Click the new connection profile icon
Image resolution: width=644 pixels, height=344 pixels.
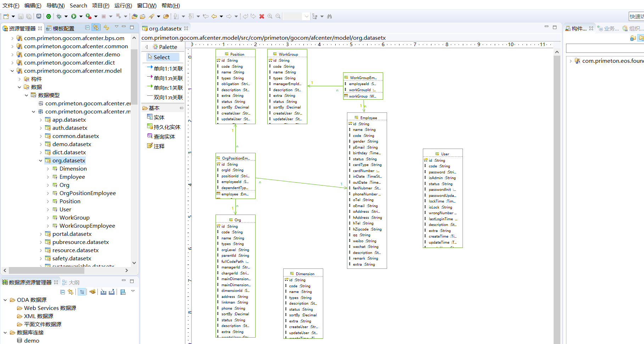[x=93, y=292]
